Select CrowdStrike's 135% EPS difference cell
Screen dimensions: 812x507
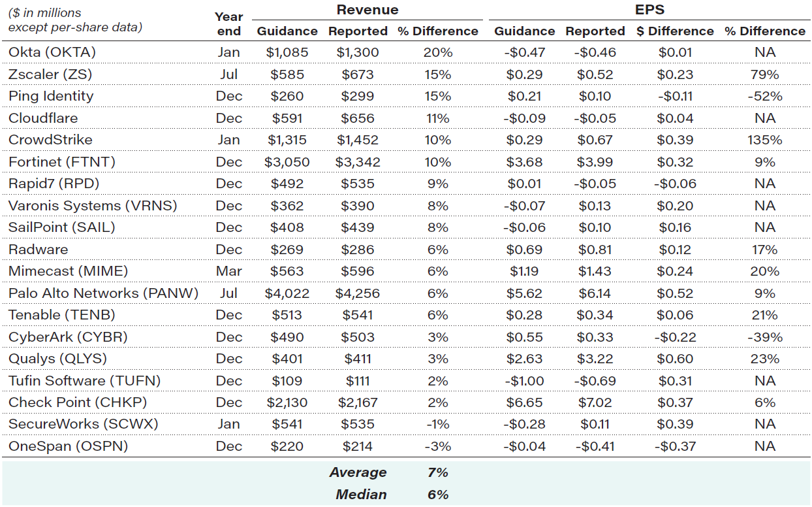coord(764,140)
